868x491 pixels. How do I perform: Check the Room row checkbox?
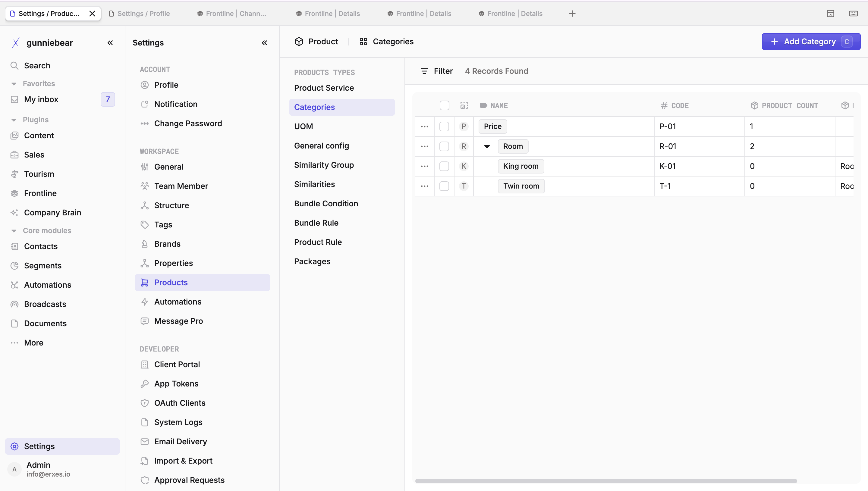444,146
